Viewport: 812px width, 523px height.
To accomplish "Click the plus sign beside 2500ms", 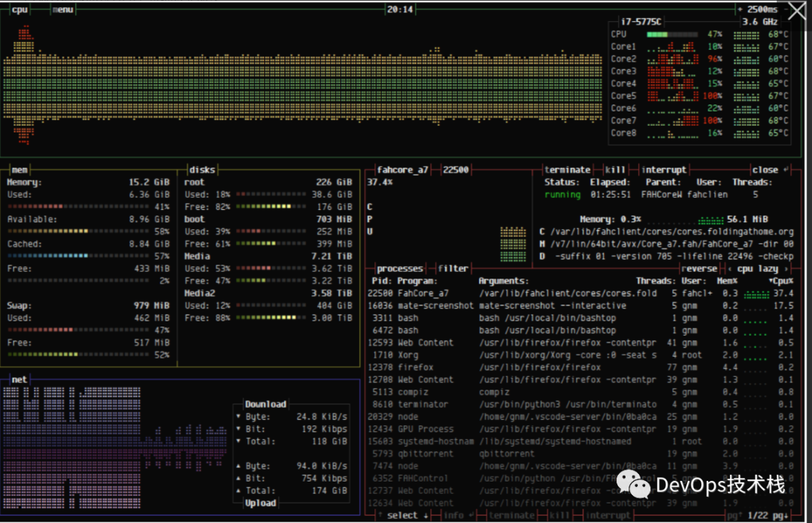I will click(741, 9).
